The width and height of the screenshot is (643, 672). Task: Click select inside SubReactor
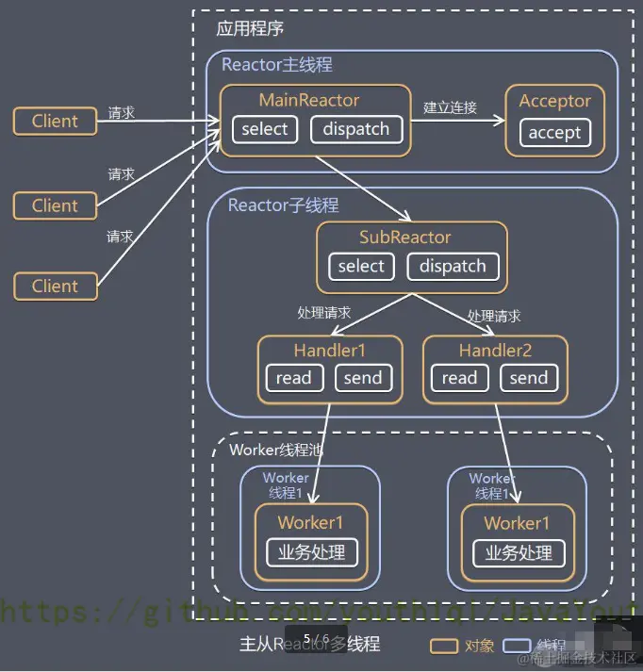point(361,267)
